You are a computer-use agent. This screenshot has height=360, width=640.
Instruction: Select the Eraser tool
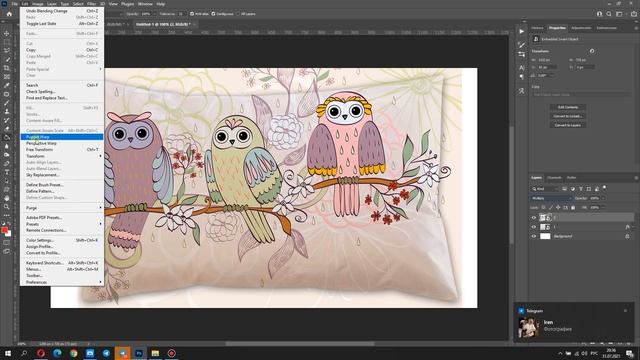pos(7,129)
